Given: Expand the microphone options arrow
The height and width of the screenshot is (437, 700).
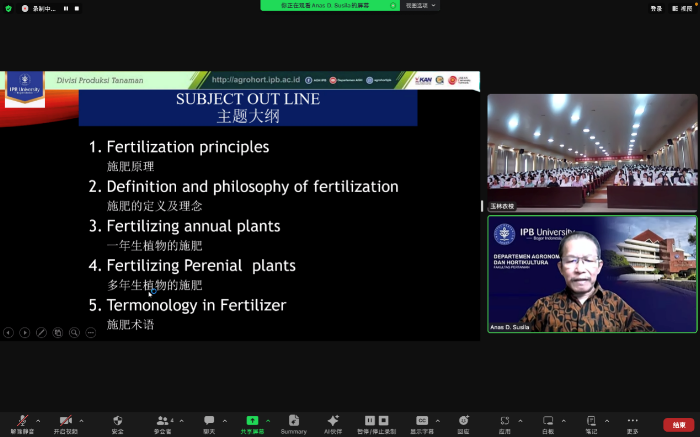Looking at the screenshot, I should point(38,420).
